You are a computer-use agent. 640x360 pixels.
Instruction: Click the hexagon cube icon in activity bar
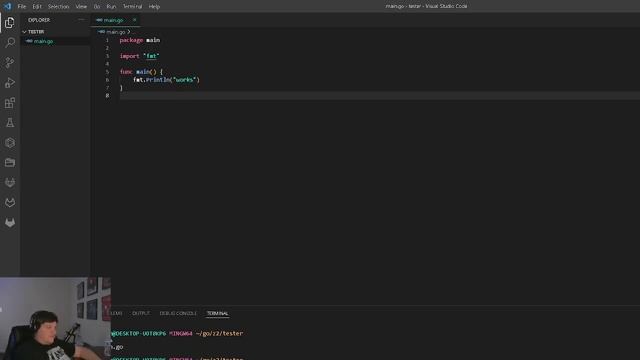pos(10,142)
